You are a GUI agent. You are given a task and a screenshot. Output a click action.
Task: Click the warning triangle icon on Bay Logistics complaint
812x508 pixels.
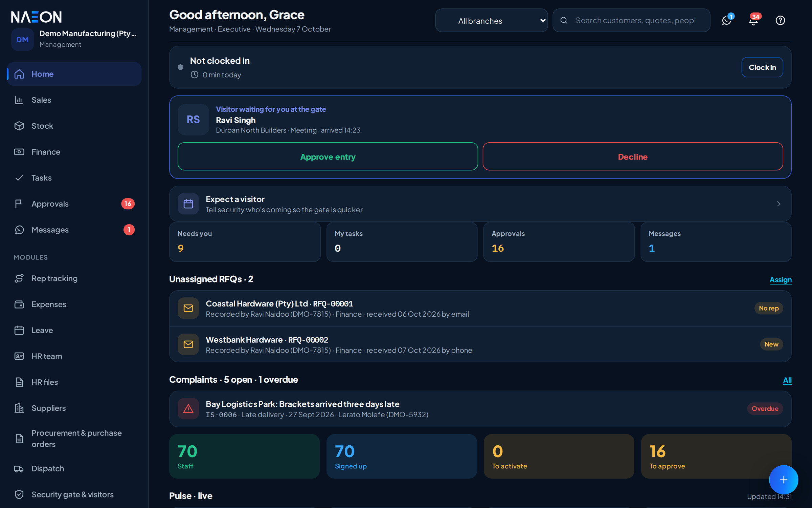188,409
